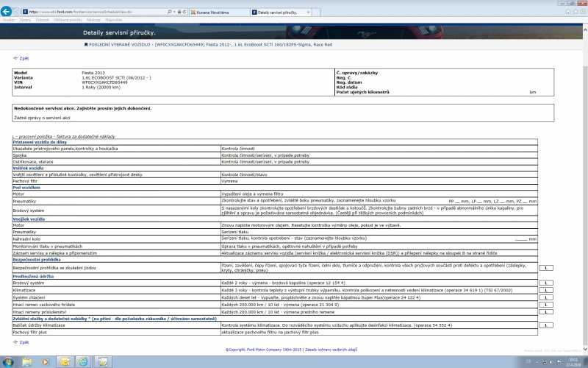Tick the Brzdový systém brake fluid replacement box

point(545,283)
